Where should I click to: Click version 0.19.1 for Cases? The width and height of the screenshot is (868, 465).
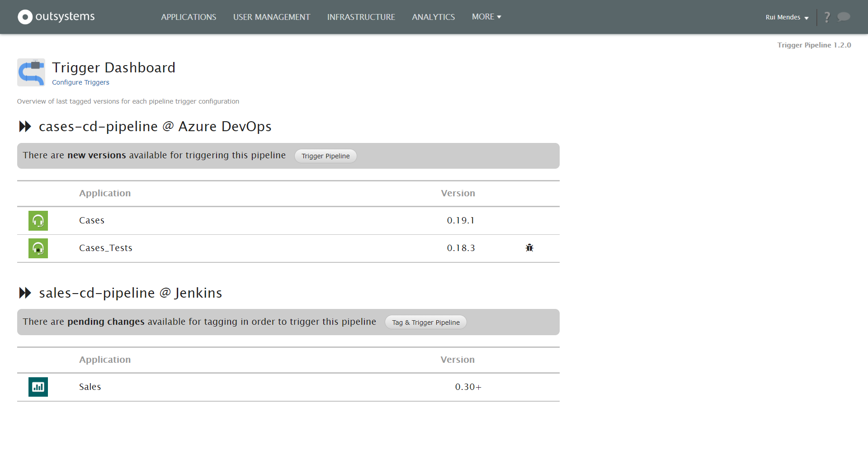point(461,220)
